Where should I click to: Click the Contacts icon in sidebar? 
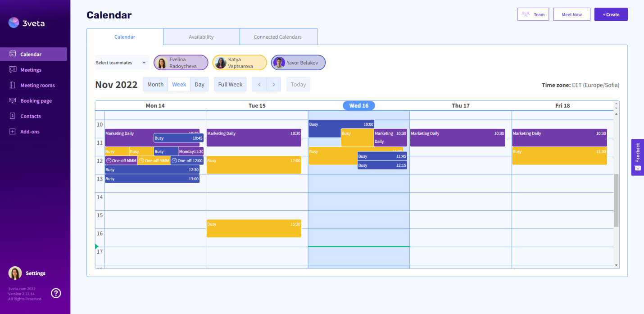[x=13, y=116]
